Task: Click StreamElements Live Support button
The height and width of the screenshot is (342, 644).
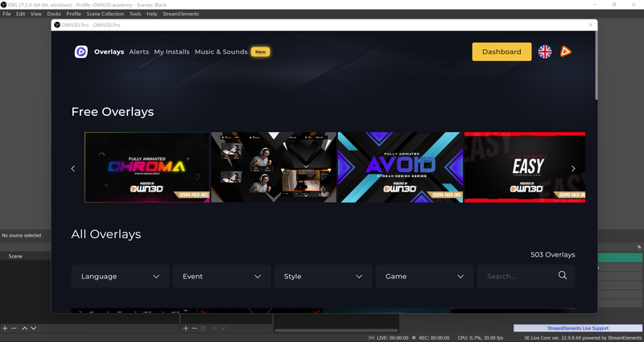Action: pyautogui.click(x=578, y=328)
